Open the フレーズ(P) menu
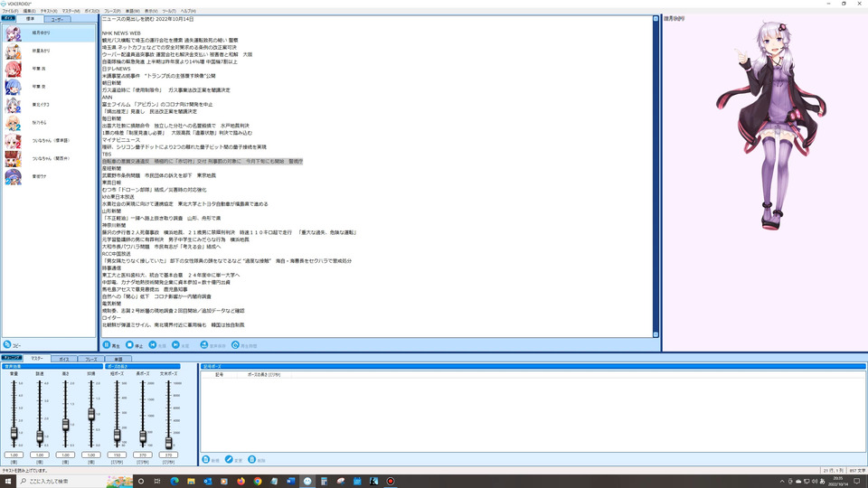 pyautogui.click(x=112, y=11)
